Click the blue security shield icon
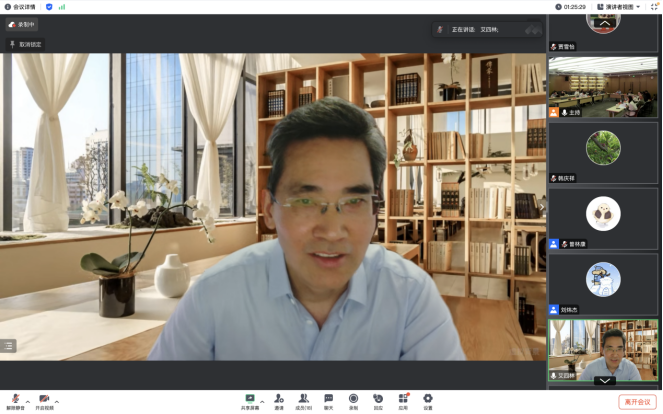The image size is (663, 414). click(x=49, y=7)
